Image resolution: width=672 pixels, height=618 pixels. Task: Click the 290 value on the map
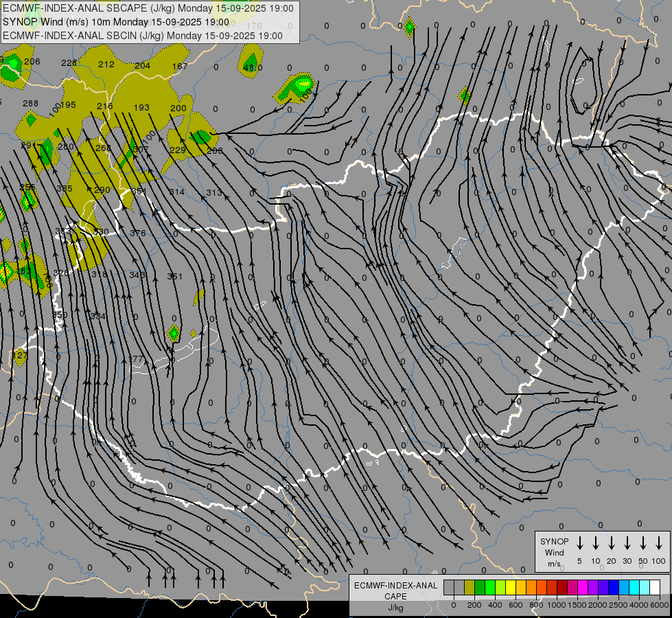[102, 190]
